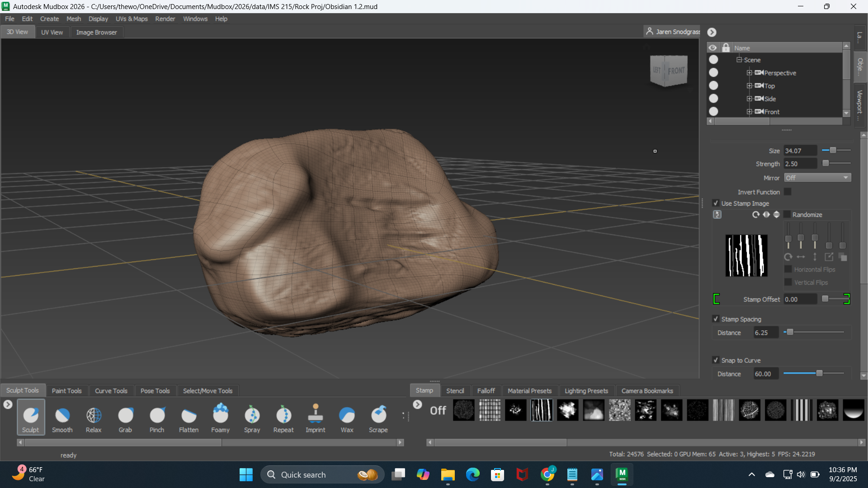Screen dimensions: 868x488
Task: Expand the Top camera node
Action: (x=749, y=86)
